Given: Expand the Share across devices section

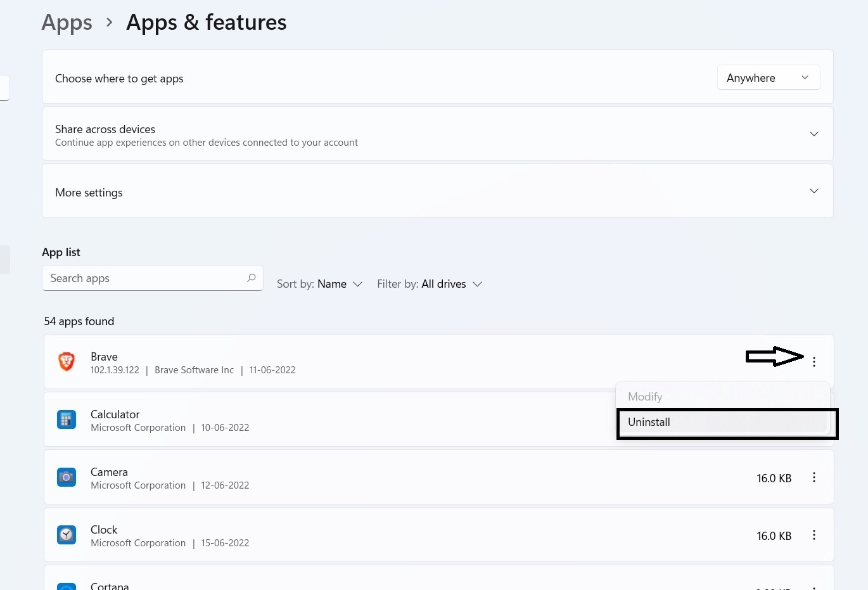Looking at the screenshot, I should click(814, 134).
